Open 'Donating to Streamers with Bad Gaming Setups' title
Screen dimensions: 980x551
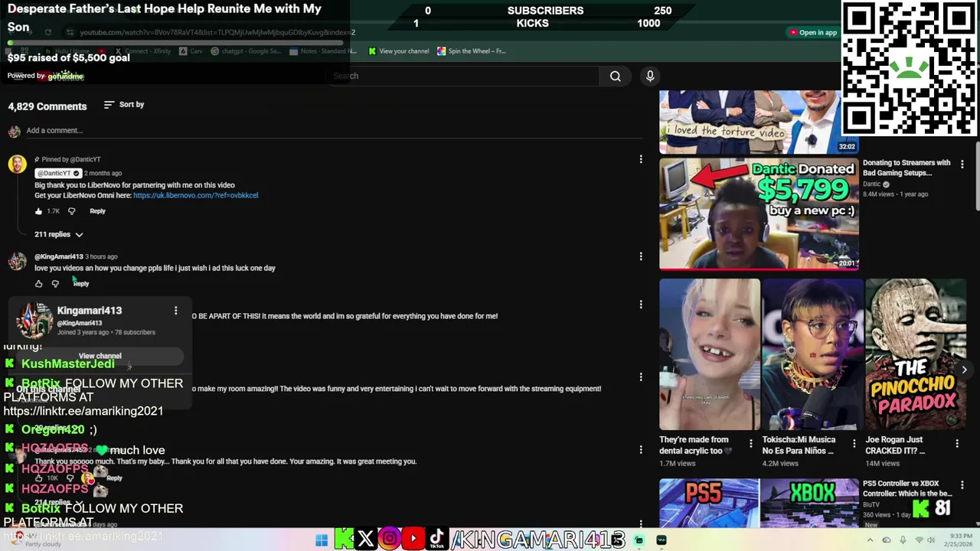coord(906,168)
